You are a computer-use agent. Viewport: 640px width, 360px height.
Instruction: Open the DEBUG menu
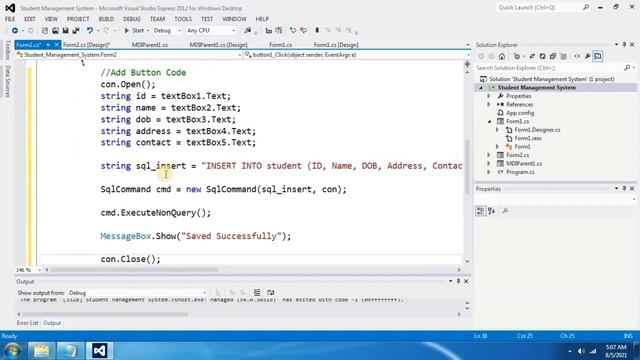coord(131,19)
